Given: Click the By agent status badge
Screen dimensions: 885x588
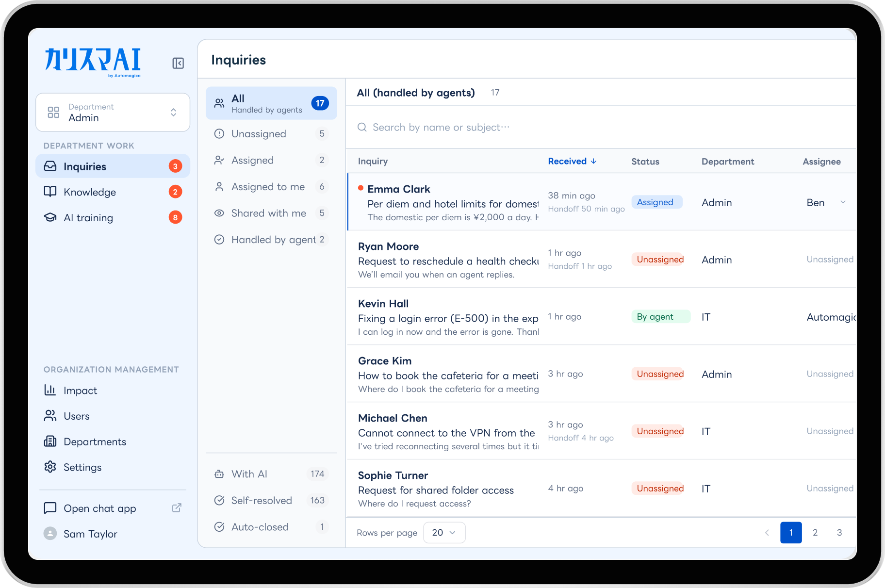Looking at the screenshot, I should point(660,317).
